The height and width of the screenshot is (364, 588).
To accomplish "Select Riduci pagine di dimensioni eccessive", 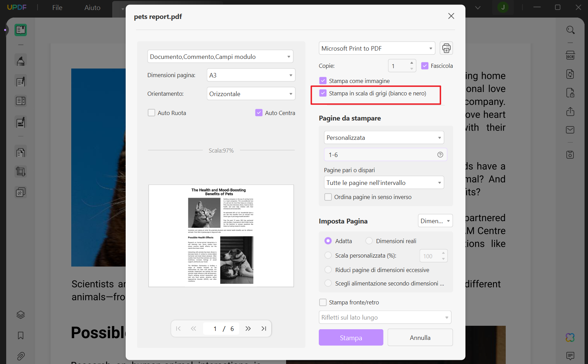I will pyautogui.click(x=328, y=270).
